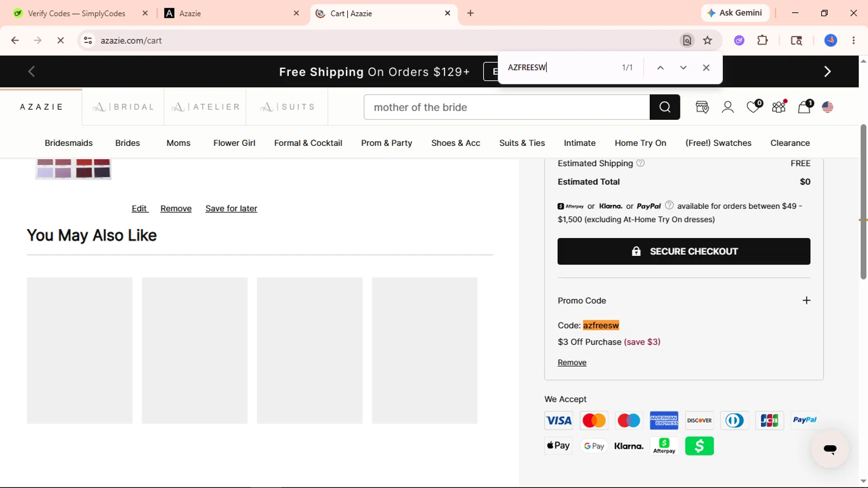The image size is (868, 488).
Task: Click the search magnifier button
Action: pos(665,107)
